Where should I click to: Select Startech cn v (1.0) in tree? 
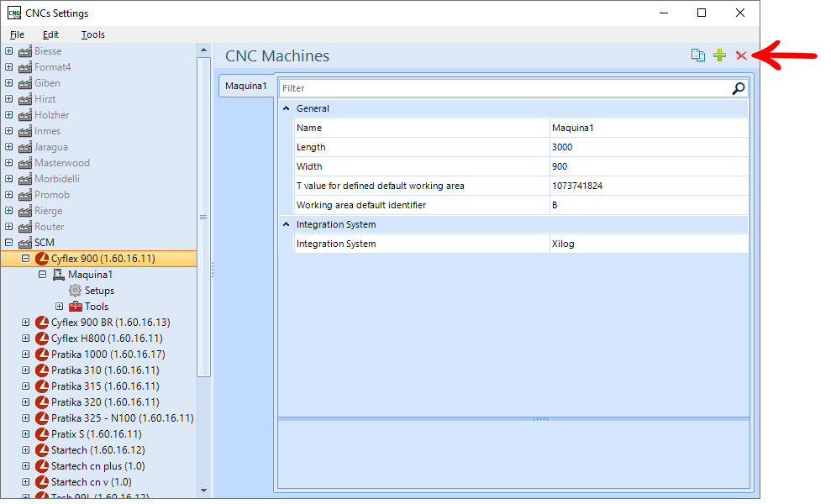coord(91,482)
